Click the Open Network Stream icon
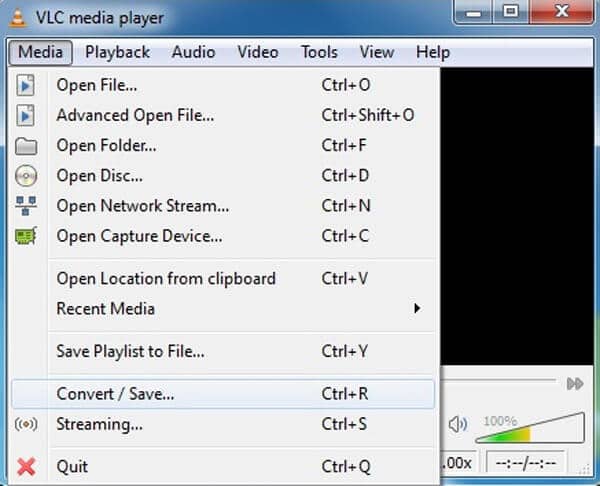 [x=26, y=206]
